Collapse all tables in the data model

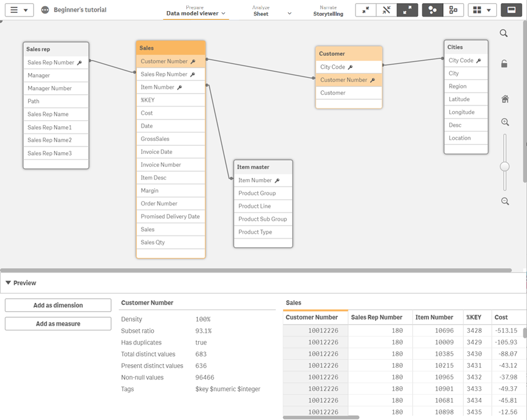[x=366, y=10]
